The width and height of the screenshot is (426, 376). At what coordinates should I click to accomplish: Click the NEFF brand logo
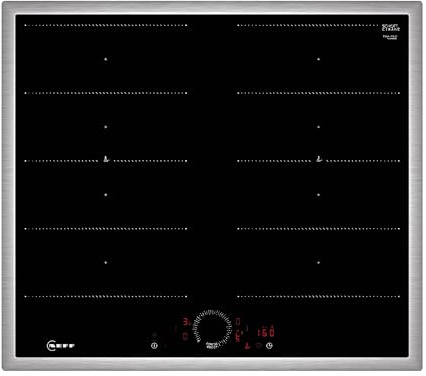point(61,346)
